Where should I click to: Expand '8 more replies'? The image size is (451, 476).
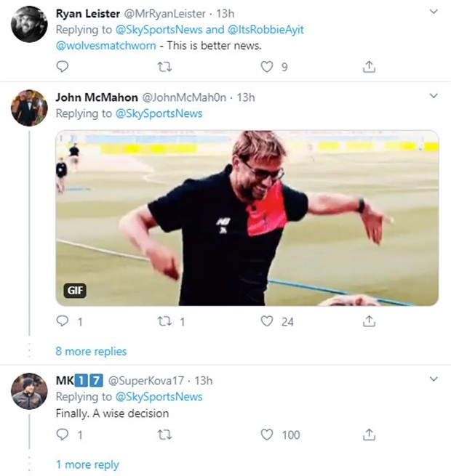[91, 352]
